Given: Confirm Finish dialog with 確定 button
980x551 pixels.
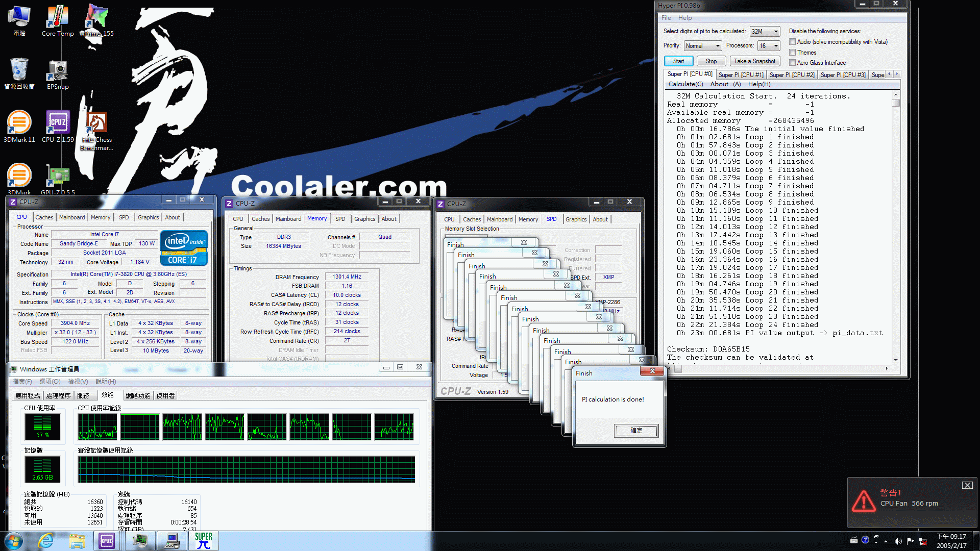Looking at the screenshot, I should [x=636, y=431].
